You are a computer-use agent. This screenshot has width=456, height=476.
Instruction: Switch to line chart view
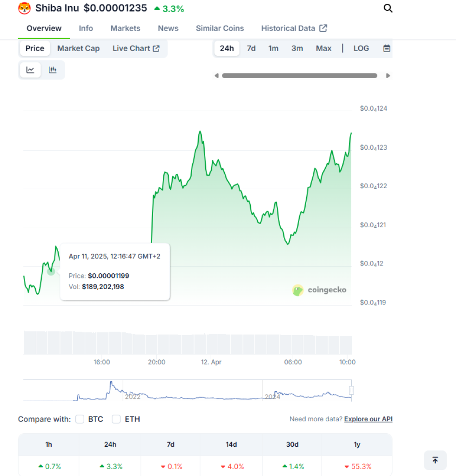click(30, 70)
